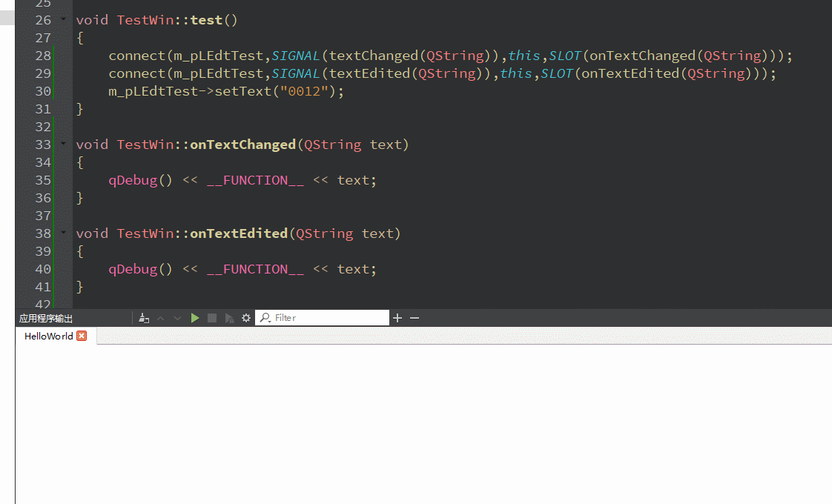This screenshot has width=832, height=504.
Task: Collapse the onTextChanged function fold arrow
Action: pyautogui.click(x=64, y=143)
